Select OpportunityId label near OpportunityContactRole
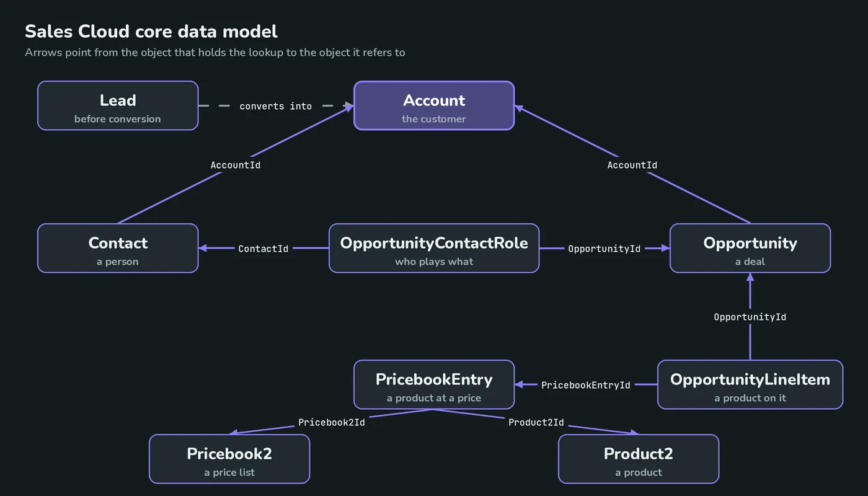The height and width of the screenshot is (496, 868). (604, 249)
